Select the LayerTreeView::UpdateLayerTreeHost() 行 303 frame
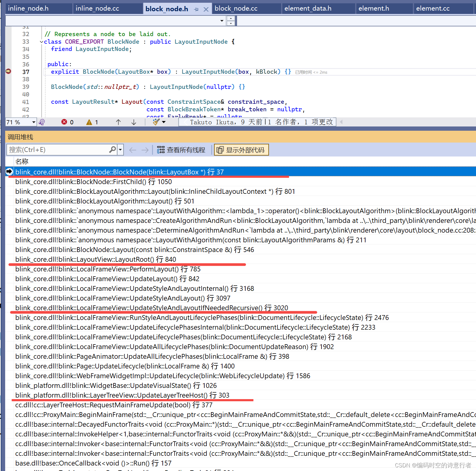This screenshot has width=476, height=471. [x=245, y=395]
